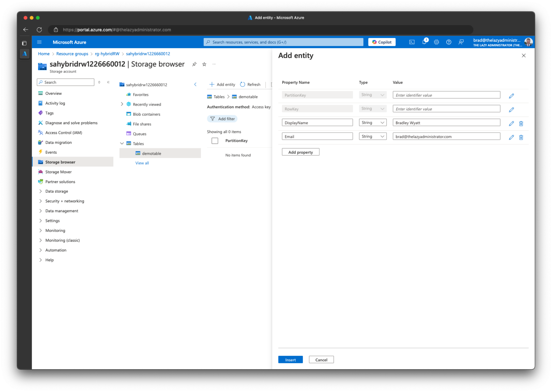Viewport: 552px width, 392px height.
Task: Click the DisplayName property name field
Action: click(x=317, y=123)
